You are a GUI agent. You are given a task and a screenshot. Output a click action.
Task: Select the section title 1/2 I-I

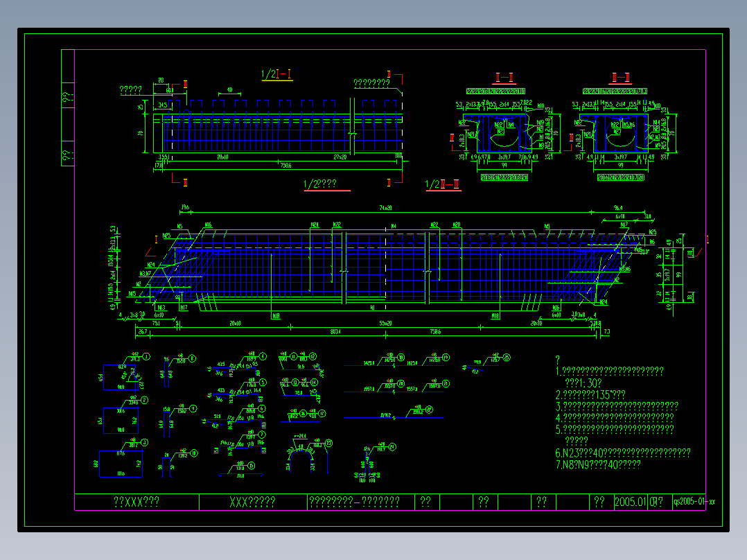pyautogui.click(x=276, y=74)
